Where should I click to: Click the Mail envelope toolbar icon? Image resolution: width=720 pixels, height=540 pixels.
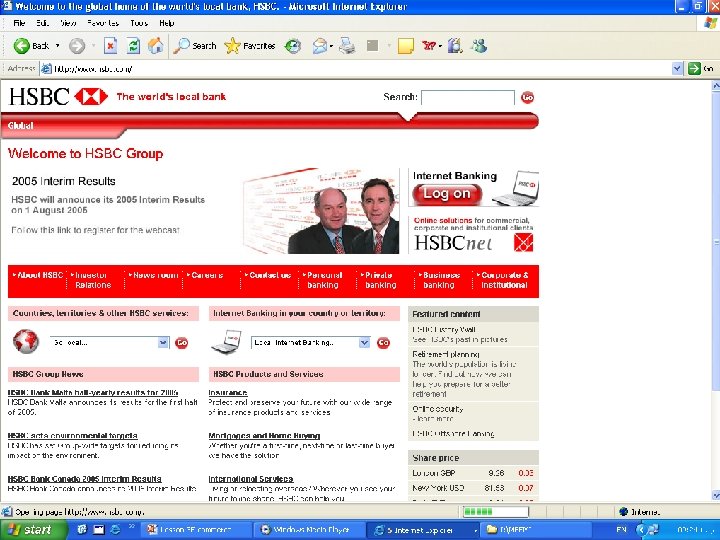[x=320, y=46]
